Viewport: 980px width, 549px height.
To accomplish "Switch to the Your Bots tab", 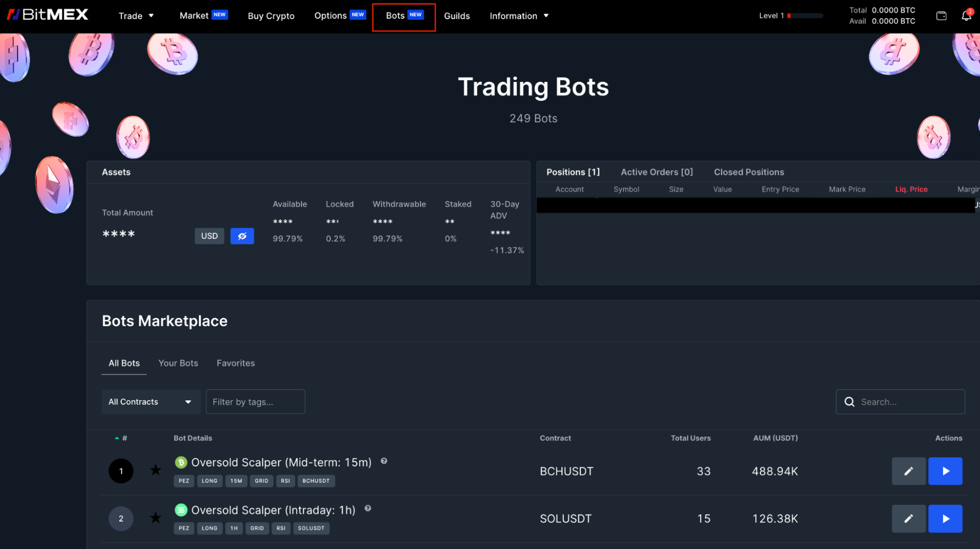I will (x=178, y=363).
